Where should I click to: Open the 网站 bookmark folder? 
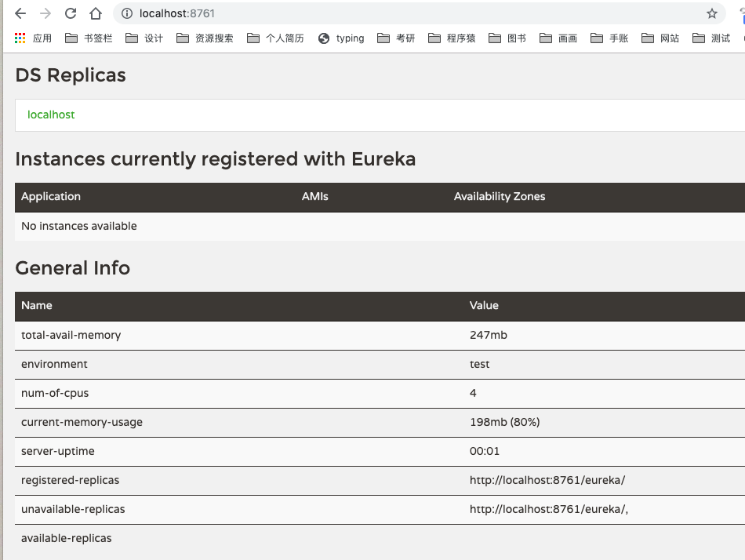coord(660,38)
